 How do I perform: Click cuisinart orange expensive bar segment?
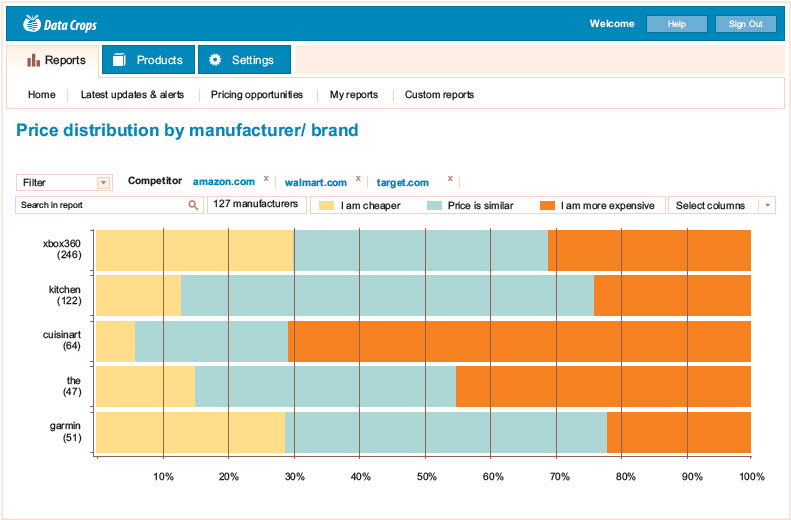(x=519, y=341)
